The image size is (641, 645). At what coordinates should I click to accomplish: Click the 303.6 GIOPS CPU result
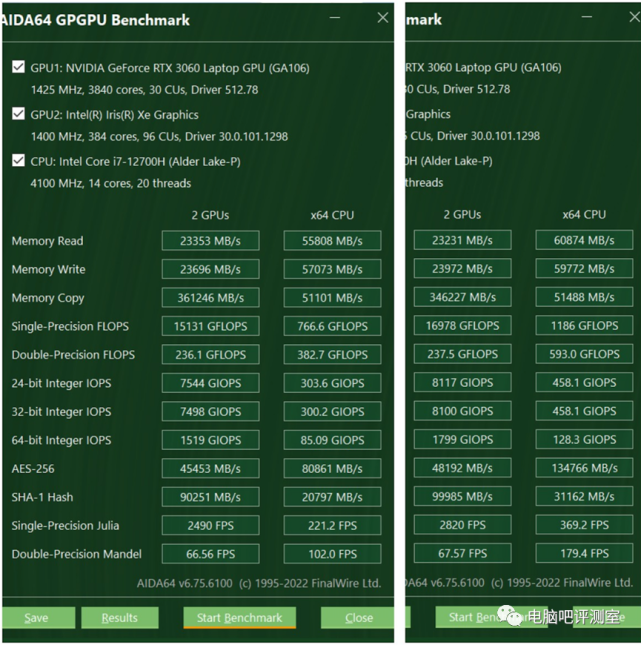click(332, 383)
